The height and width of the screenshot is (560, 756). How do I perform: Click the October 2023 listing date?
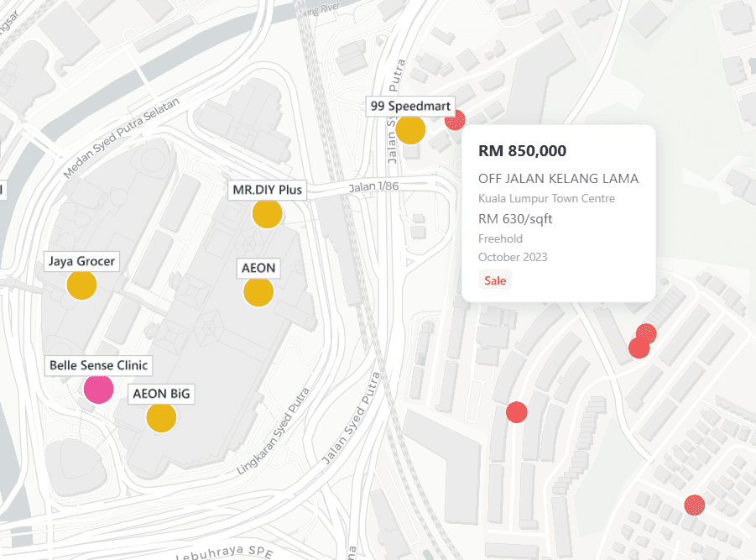coord(513,257)
